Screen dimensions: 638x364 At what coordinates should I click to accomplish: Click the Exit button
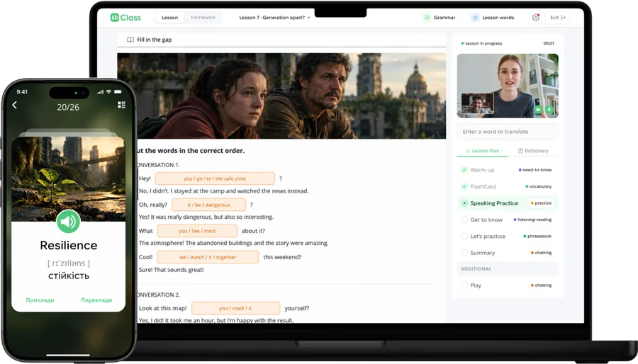click(558, 18)
